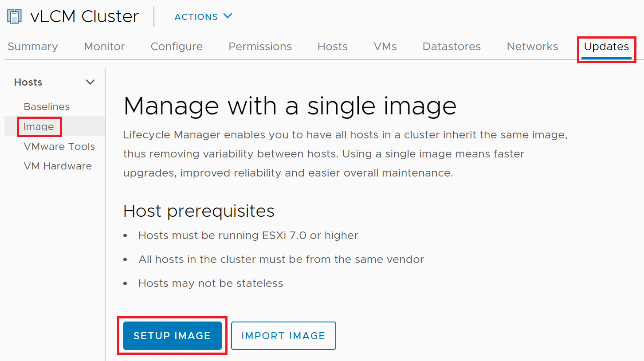Switch to the VMs tab
The height and width of the screenshot is (361, 644).
[385, 47]
